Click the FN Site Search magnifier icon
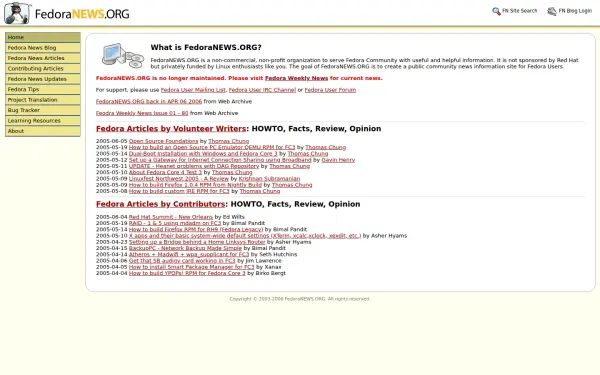Image resolution: width=600 pixels, height=375 pixels. (496, 11)
